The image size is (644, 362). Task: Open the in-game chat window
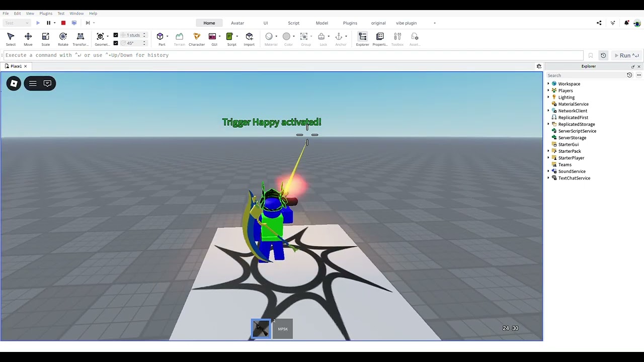coord(47,83)
